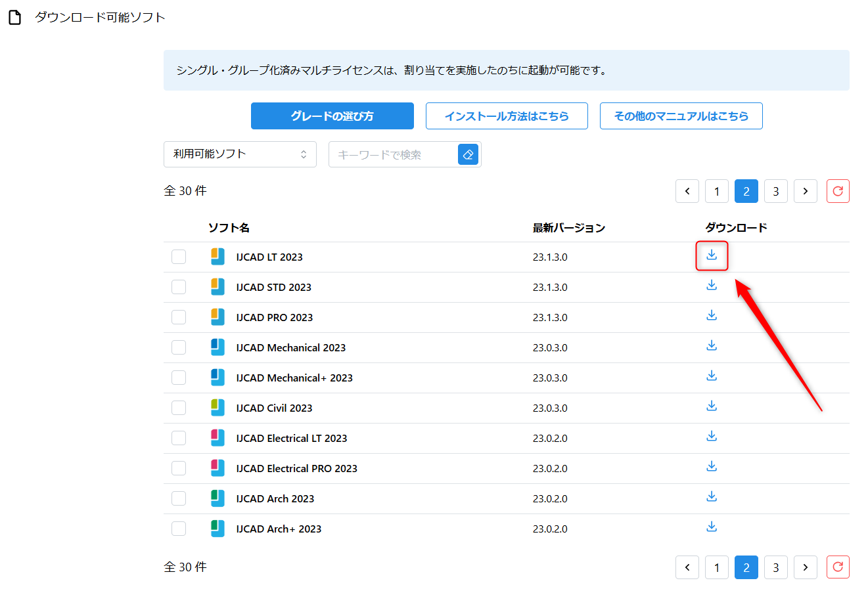Viewport: 868px width, 589px height.
Task: Check the IJCAD Arch 2023 checkbox
Action: click(179, 498)
